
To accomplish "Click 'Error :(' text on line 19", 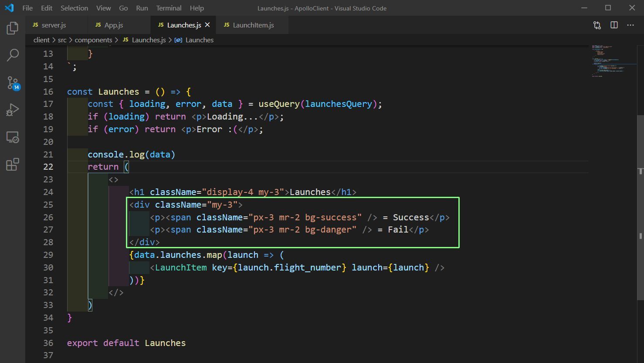I will (217, 129).
